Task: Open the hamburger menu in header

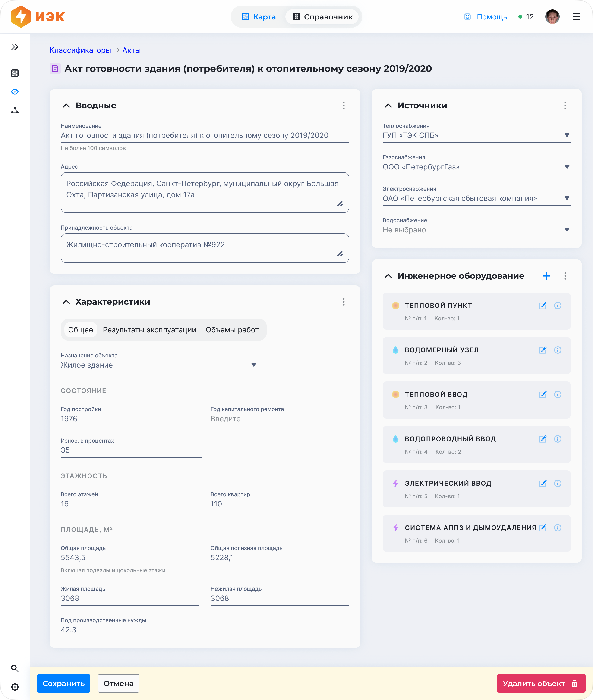Action: [x=576, y=17]
